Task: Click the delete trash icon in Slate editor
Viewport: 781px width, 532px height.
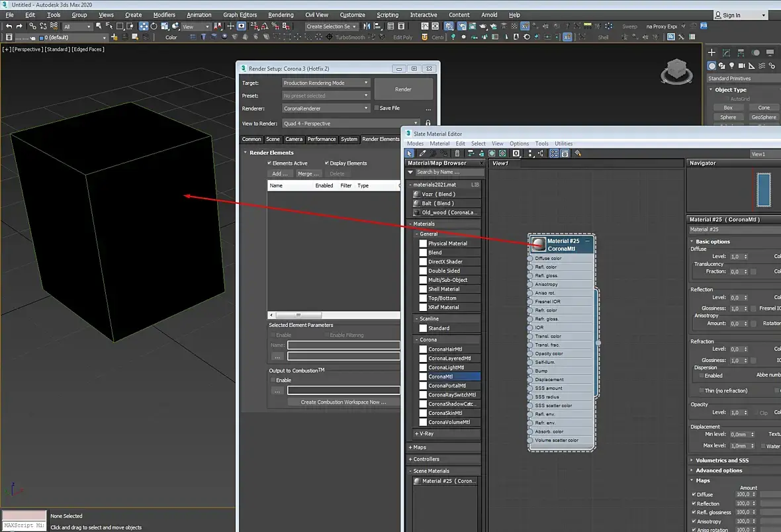Action: click(457, 154)
